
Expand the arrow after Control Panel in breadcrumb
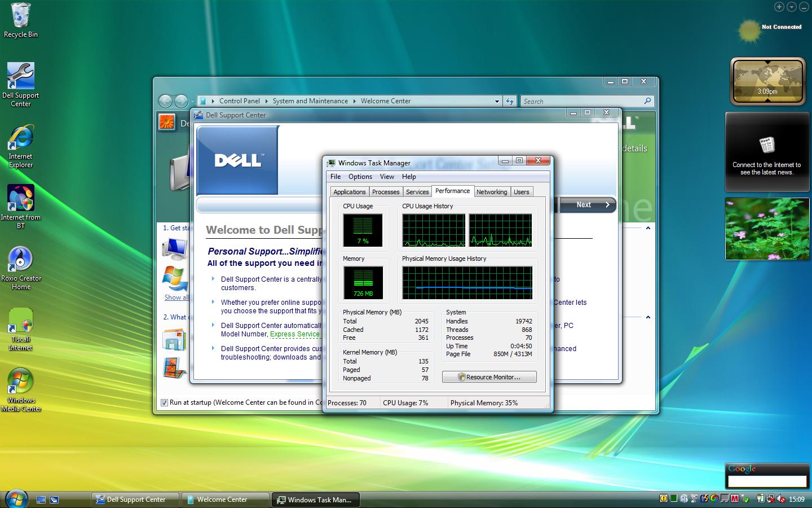pyautogui.click(x=266, y=101)
